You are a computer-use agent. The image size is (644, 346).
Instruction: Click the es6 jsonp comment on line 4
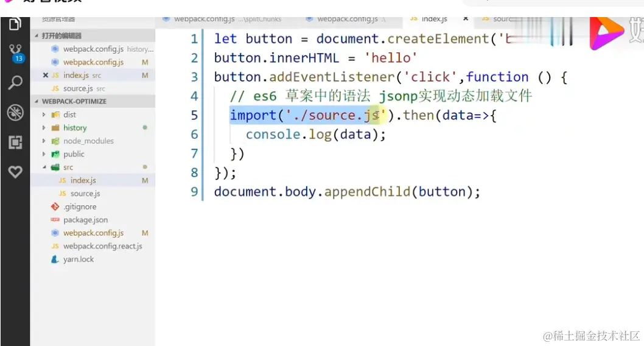click(380, 96)
